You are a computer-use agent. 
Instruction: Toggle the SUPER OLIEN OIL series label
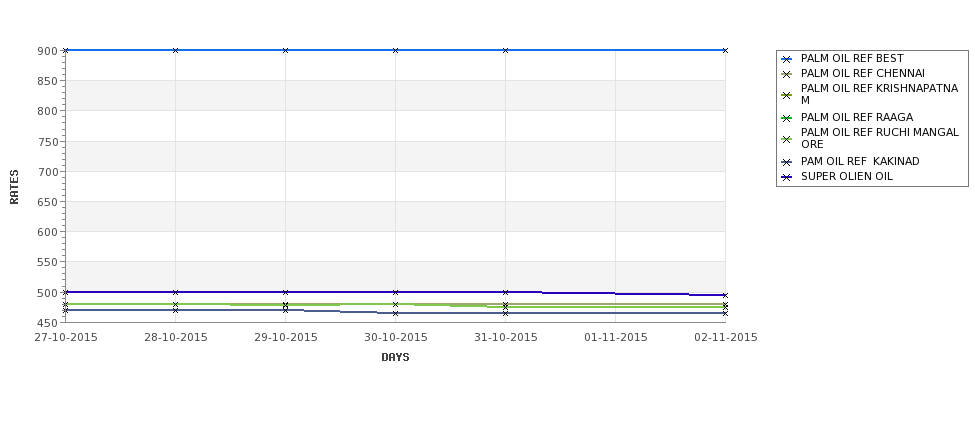point(846,177)
